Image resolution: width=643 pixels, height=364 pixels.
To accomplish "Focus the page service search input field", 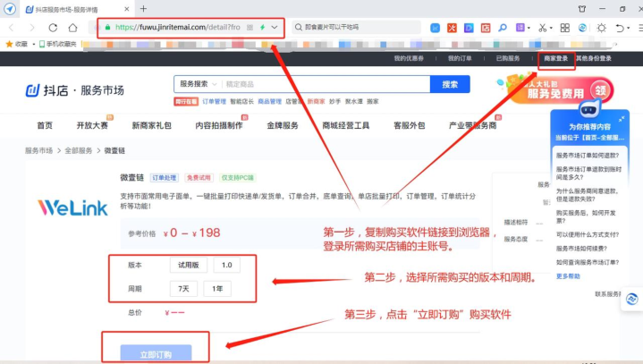I will 326,84.
